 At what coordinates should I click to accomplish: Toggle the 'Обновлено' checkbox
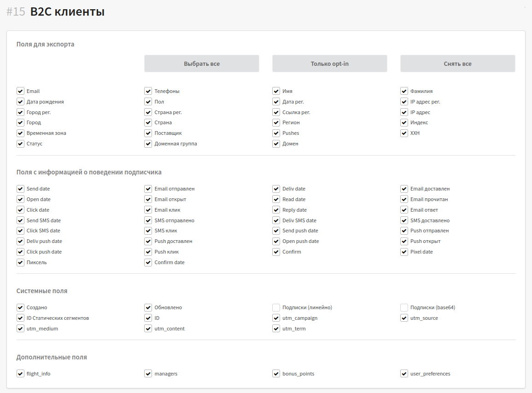tap(148, 307)
